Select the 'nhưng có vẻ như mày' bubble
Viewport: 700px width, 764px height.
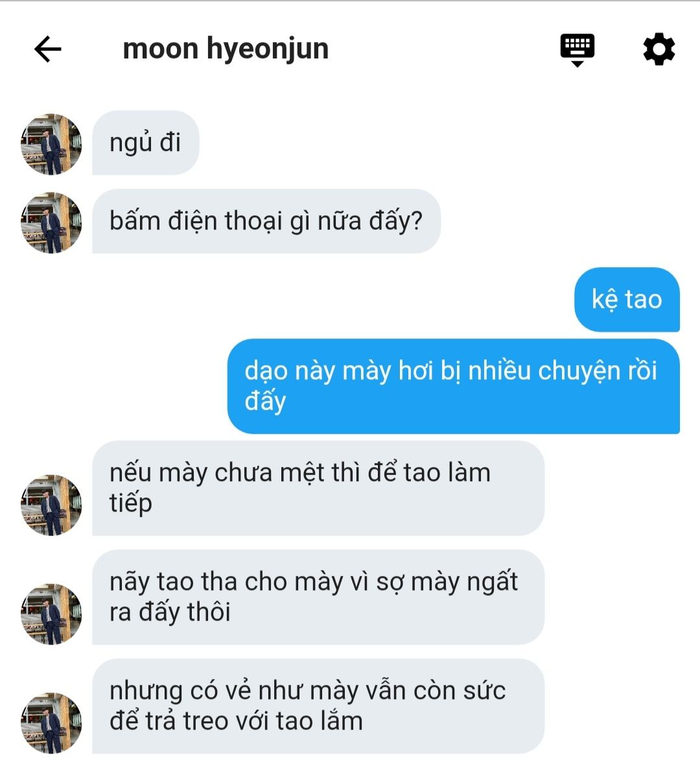point(318,706)
